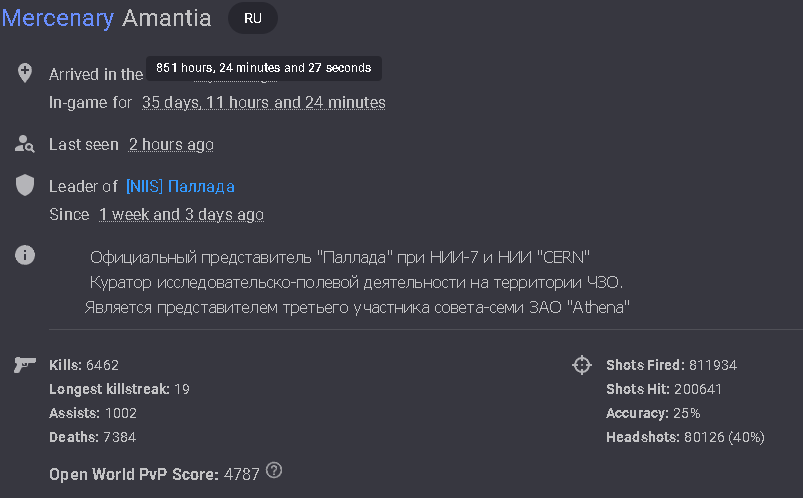The height and width of the screenshot is (498, 803).
Task: Click the pistol icon next to Kills
Action: click(x=25, y=365)
